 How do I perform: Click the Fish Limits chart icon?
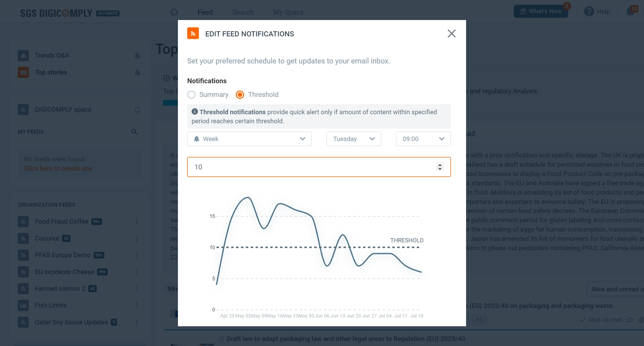23,305
